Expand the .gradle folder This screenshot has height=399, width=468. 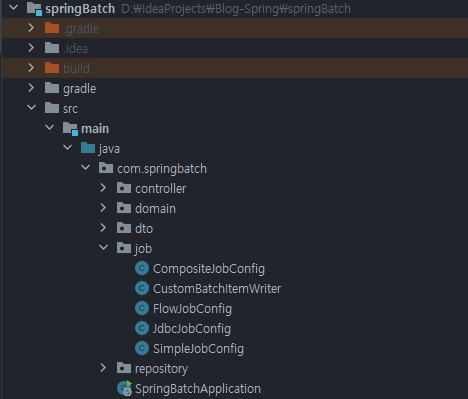31,28
